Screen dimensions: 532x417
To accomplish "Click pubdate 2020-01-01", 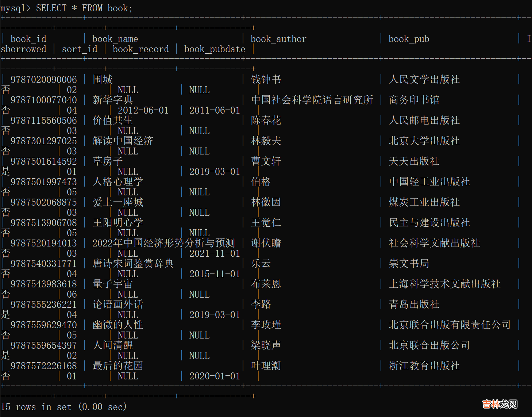I will coord(215,376).
